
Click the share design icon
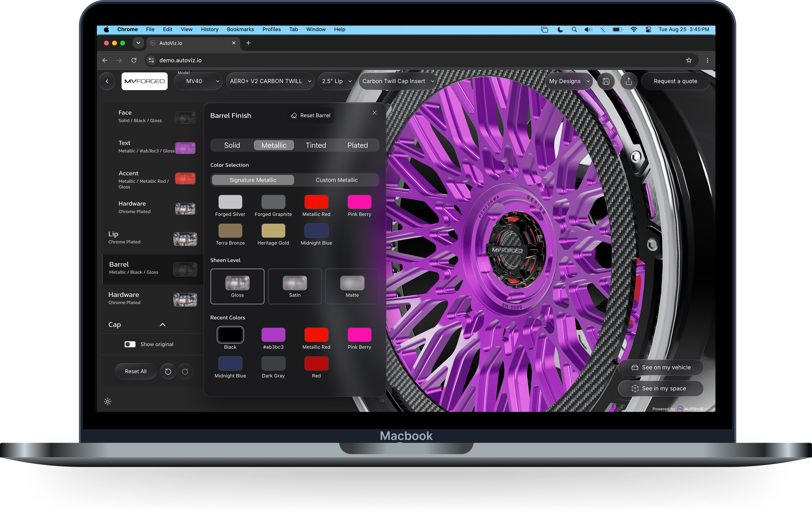[x=629, y=81]
